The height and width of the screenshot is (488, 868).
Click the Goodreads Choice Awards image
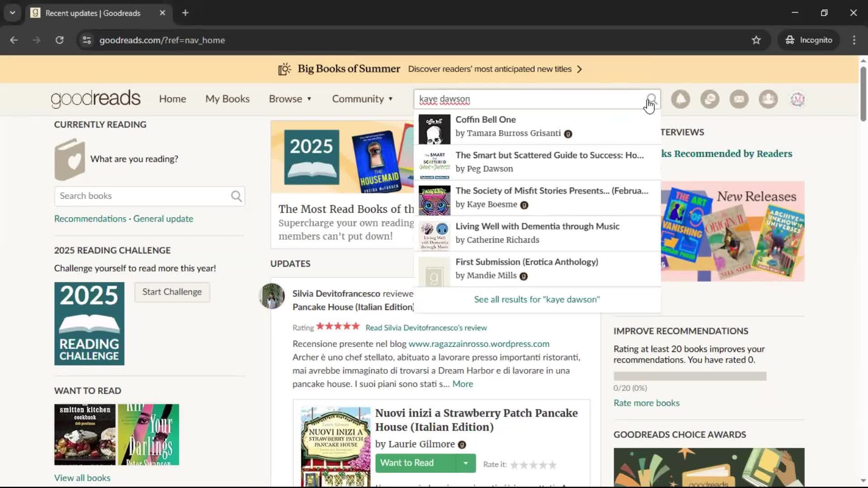tap(709, 467)
